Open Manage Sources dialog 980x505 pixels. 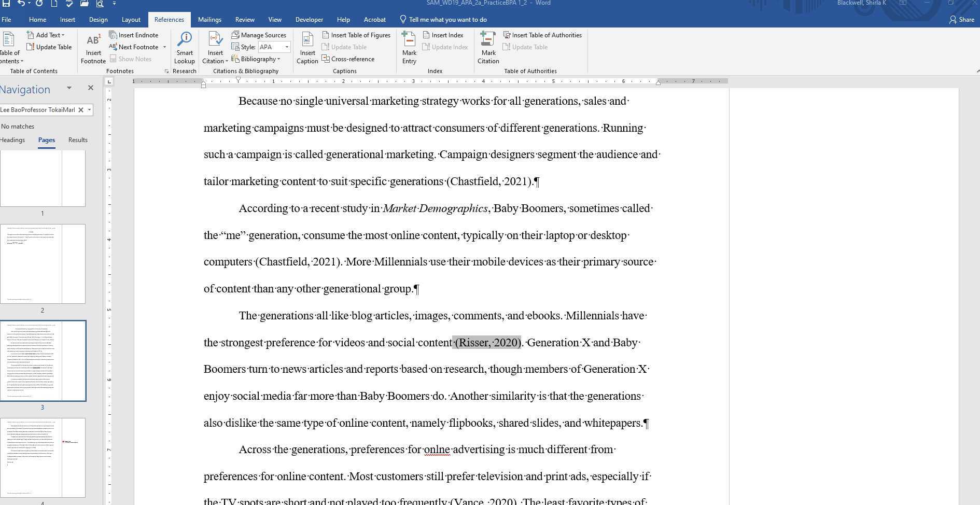(259, 35)
